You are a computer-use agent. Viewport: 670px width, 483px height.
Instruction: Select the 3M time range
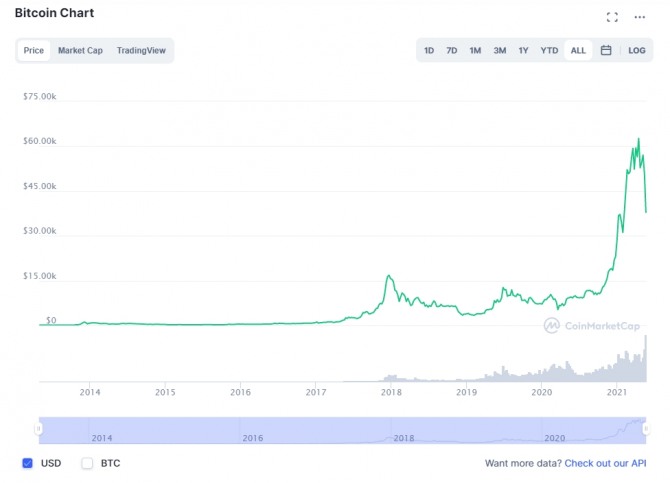point(499,50)
